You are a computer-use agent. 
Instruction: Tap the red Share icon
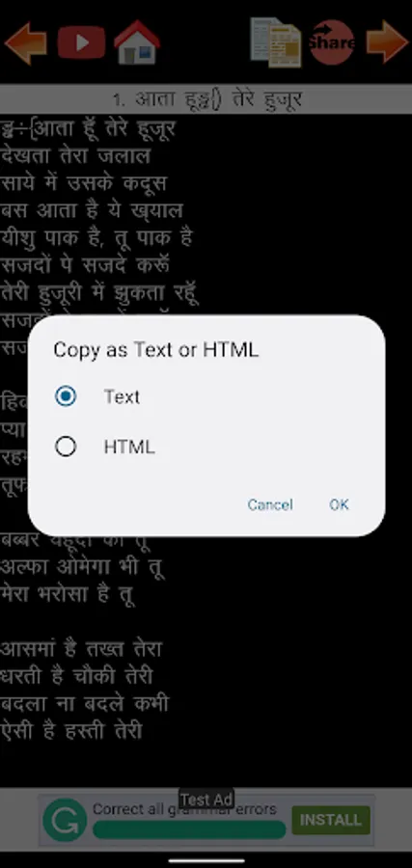(332, 42)
